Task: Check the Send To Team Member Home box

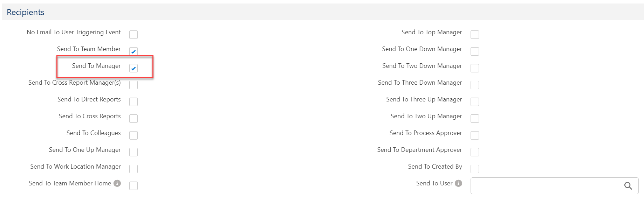Action: [133, 186]
